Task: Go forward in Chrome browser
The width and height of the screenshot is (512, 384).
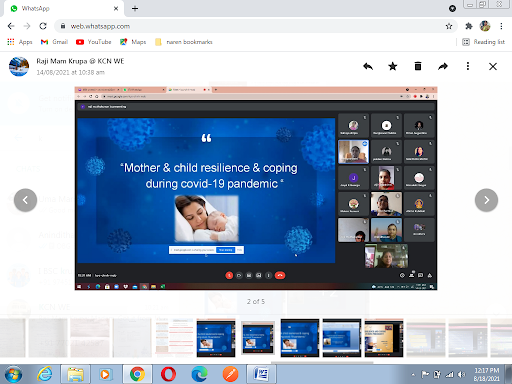Action: pyautogui.click(x=27, y=26)
